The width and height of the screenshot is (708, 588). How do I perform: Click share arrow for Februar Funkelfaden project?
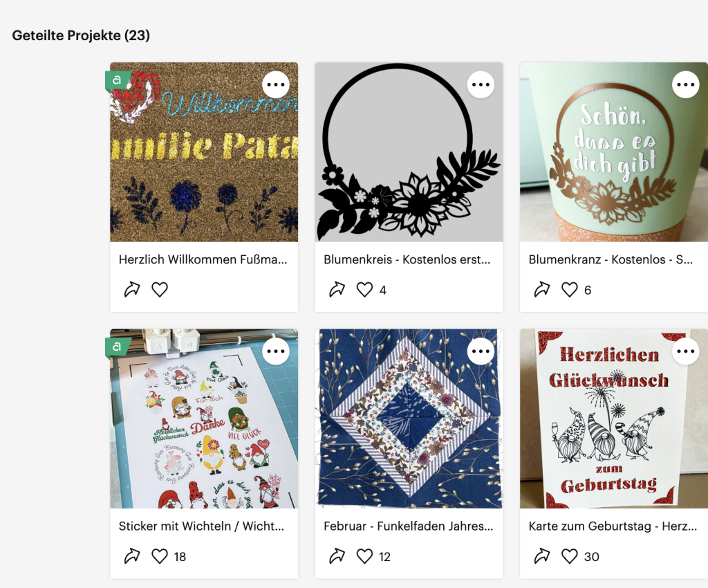[337, 556]
